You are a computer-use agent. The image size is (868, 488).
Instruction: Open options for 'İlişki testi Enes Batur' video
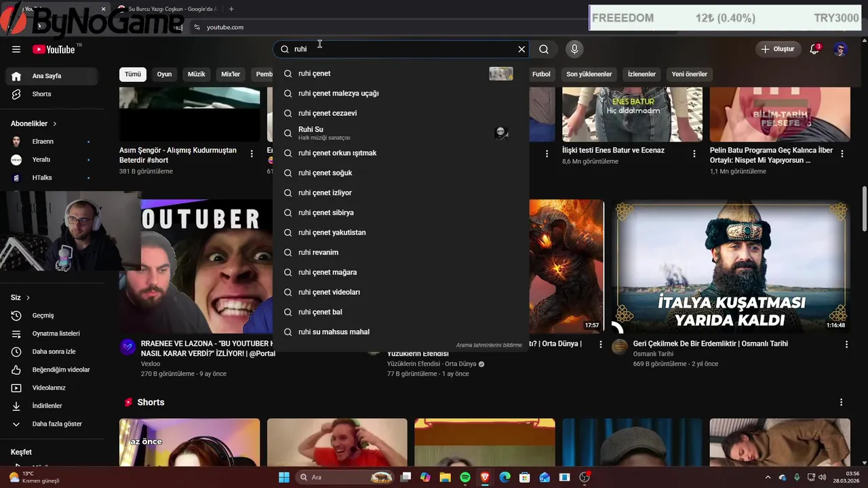click(694, 154)
